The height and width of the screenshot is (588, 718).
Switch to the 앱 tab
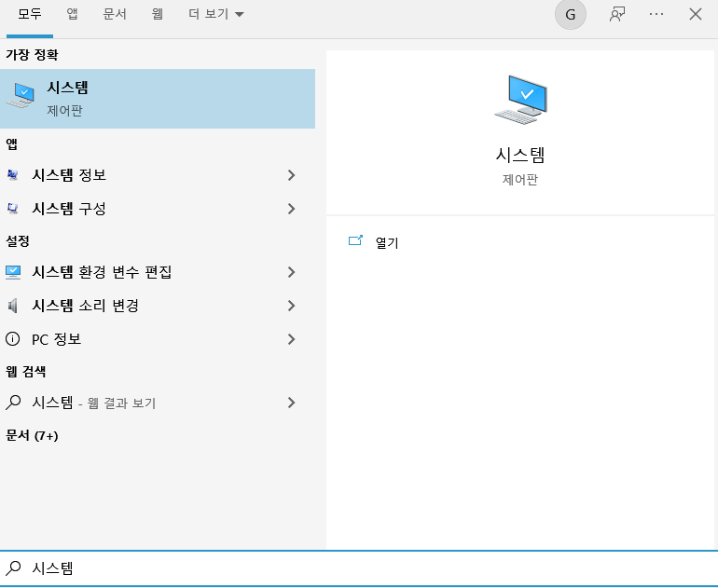pos(72,14)
